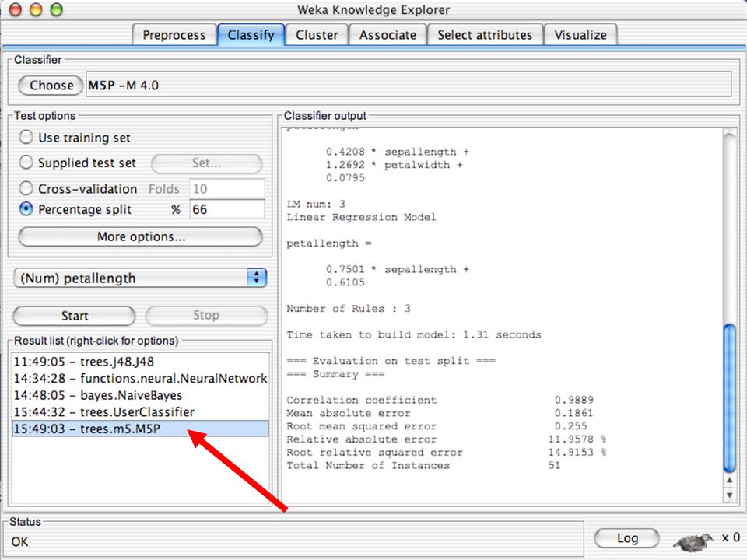
Task: Open the Associate tab
Action: [x=388, y=35]
